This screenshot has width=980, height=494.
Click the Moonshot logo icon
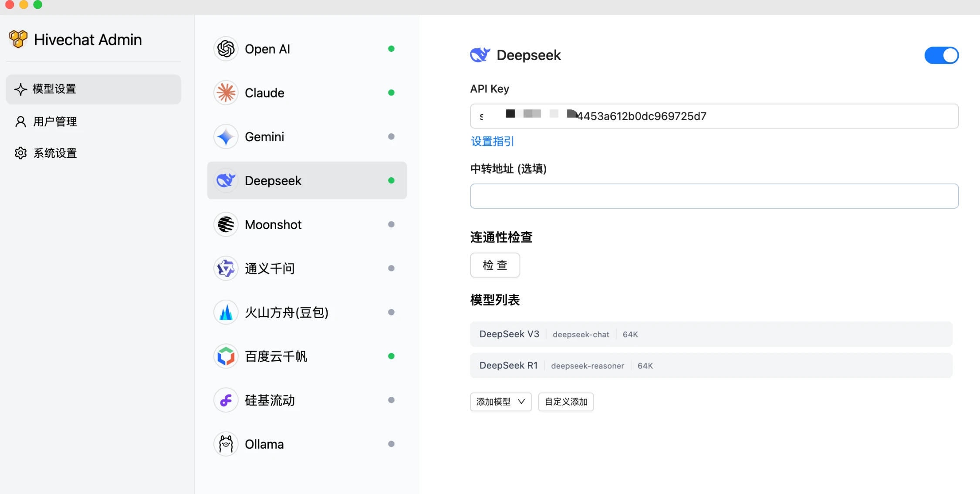(x=226, y=224)
